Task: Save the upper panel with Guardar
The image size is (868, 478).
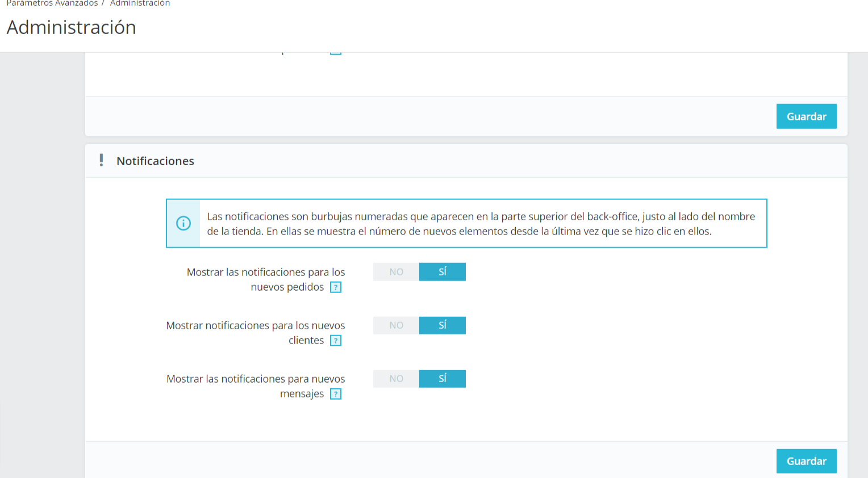Action: tap(807, 116)
